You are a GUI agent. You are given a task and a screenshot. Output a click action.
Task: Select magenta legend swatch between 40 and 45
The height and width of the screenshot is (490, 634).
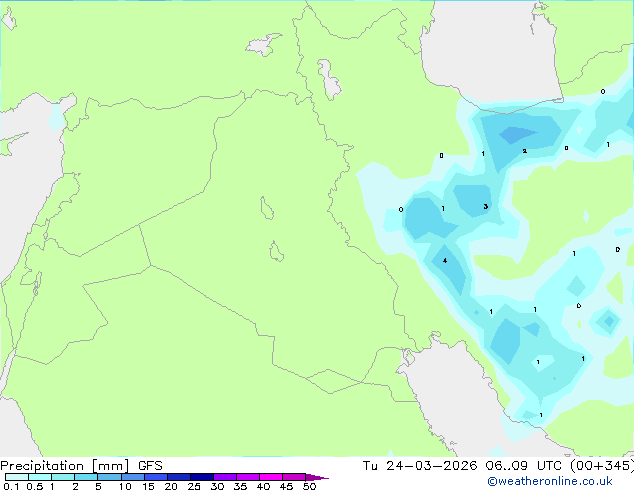coord(271,477)
